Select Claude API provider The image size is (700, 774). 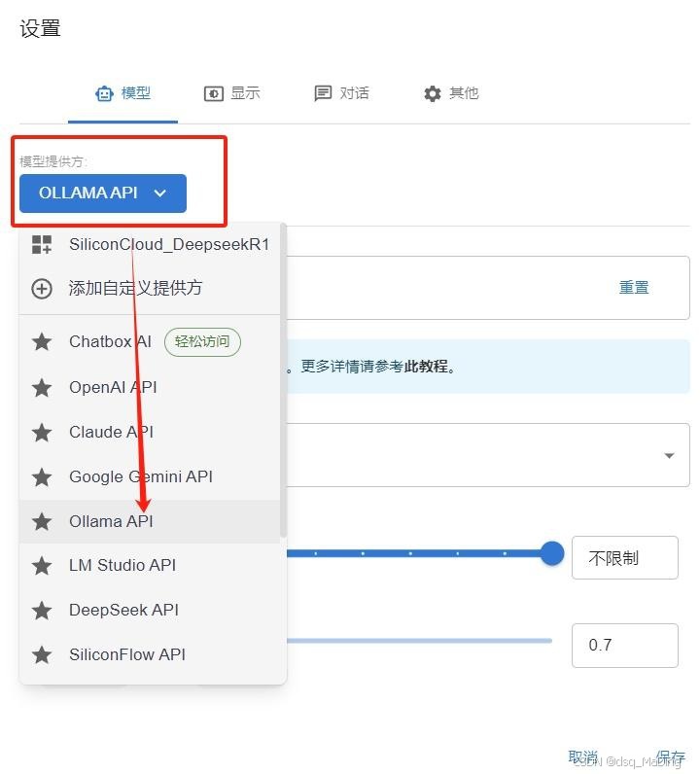tap(150, 432)
